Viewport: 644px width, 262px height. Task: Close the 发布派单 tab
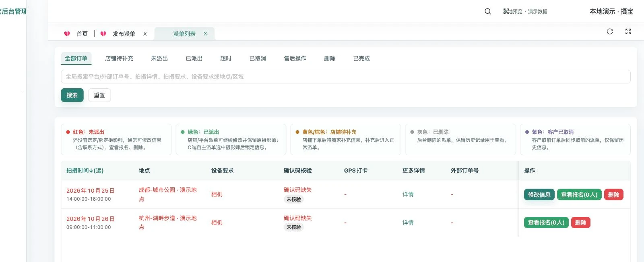tap(145, 34)
